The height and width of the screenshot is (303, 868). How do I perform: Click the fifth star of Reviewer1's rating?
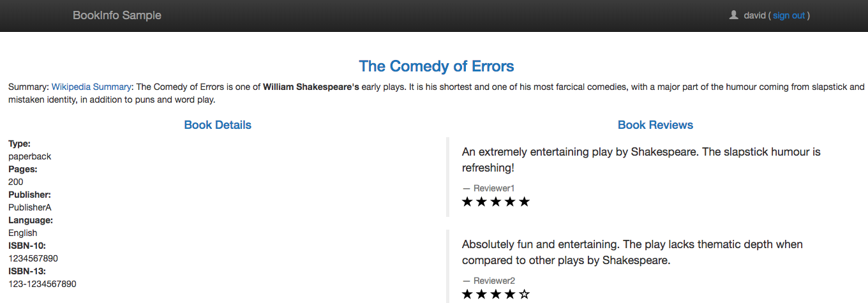[x=524, y=202]
